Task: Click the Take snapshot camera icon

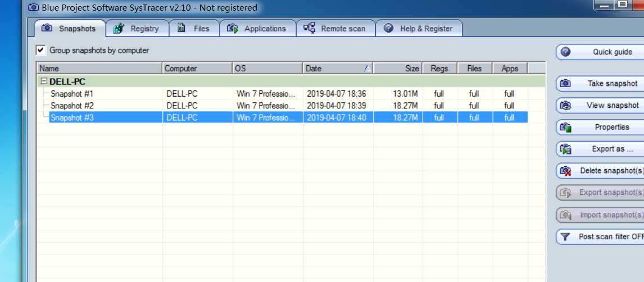Action: 565,83
